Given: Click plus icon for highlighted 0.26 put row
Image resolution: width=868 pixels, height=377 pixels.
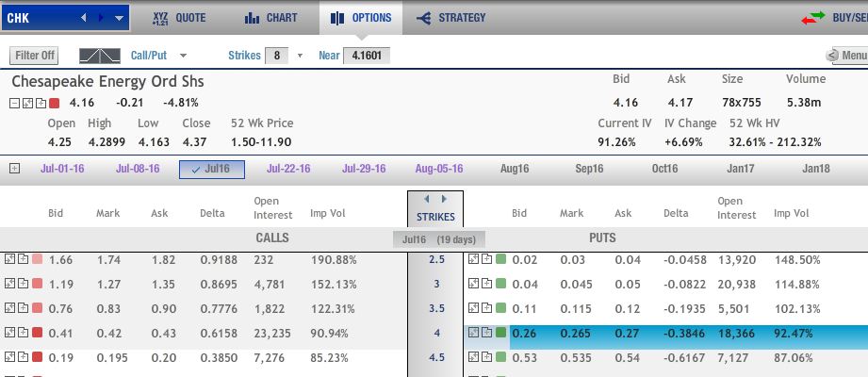Looking at the screenshot, I should coord(486,333).
